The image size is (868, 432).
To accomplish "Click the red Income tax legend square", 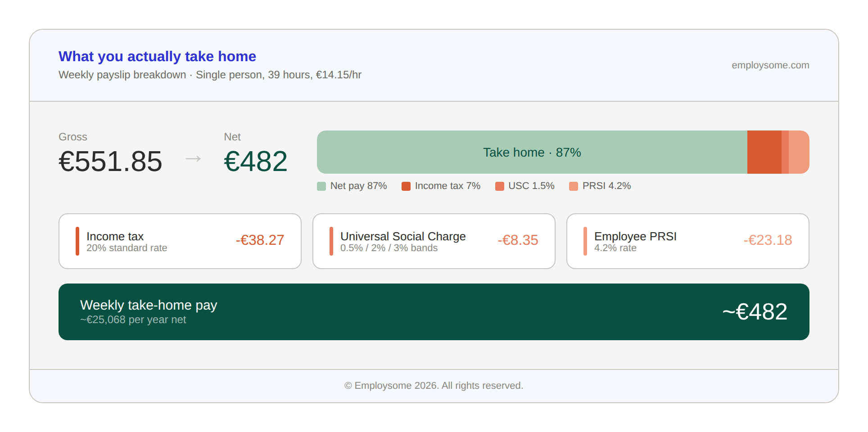I will click(x=406, y=185).
